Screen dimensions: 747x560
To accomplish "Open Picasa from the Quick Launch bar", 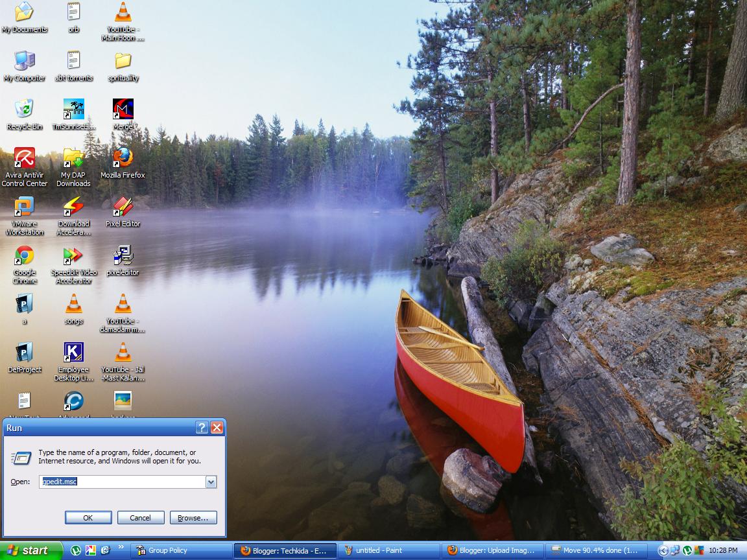I will coord(89,550).
